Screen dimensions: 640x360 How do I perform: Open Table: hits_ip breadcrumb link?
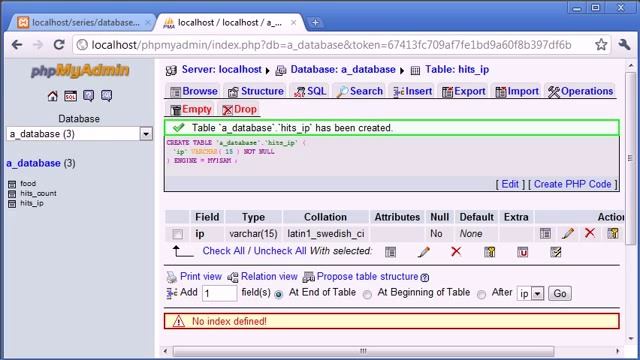point(457,69)
